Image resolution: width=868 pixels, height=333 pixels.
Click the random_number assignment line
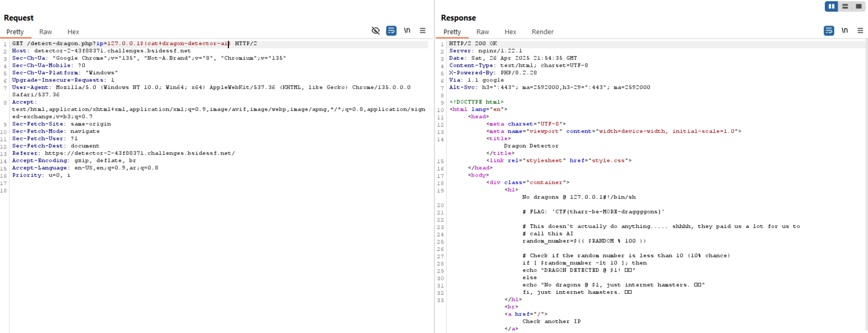click(584, 241)
